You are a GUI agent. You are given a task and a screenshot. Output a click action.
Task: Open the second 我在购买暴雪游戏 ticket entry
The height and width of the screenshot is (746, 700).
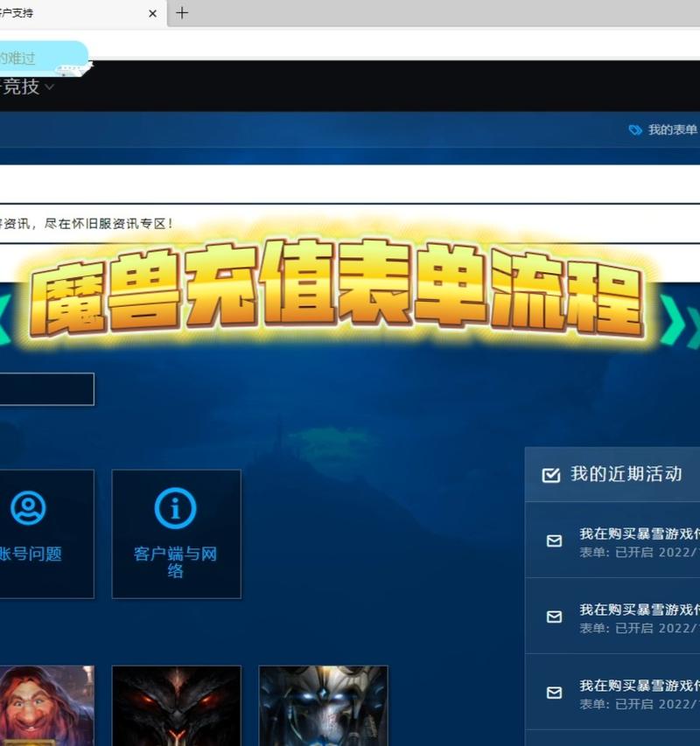[x=612, y=616]
